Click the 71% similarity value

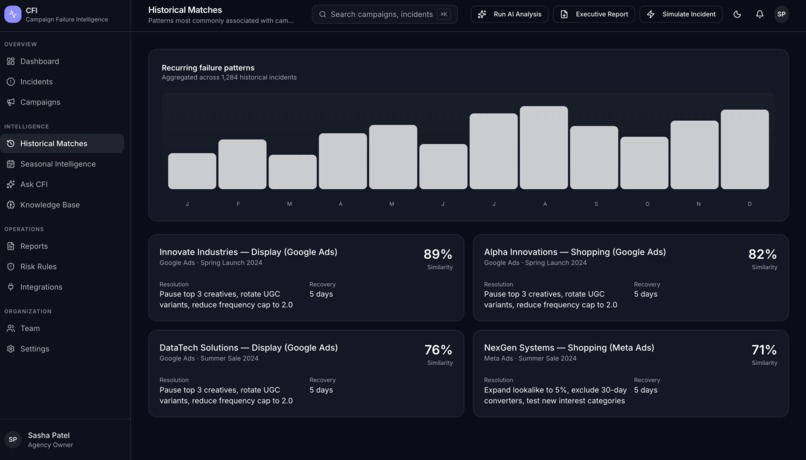764,350
